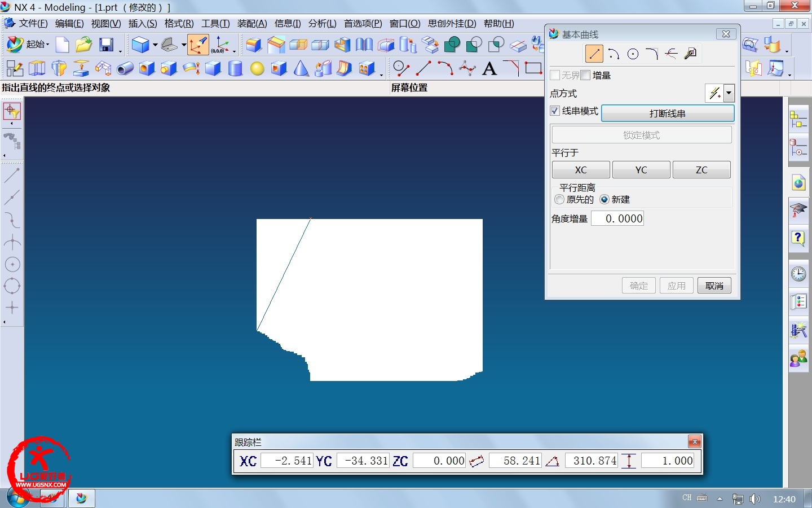This screenshot has width=812, height=508.
Task: Click the YC parallel button
Action: pos(641,170)
